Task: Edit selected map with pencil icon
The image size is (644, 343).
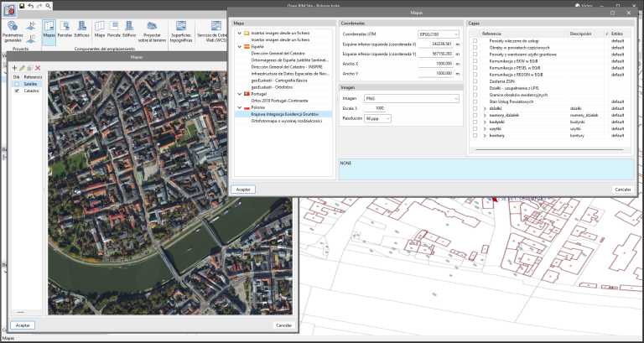Action: [x=23, y=67]
